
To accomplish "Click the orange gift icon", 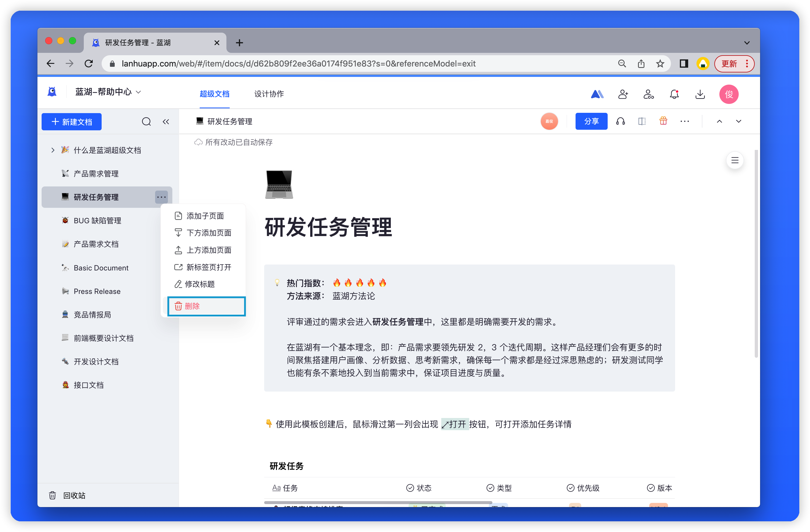I will click(663, 121).
